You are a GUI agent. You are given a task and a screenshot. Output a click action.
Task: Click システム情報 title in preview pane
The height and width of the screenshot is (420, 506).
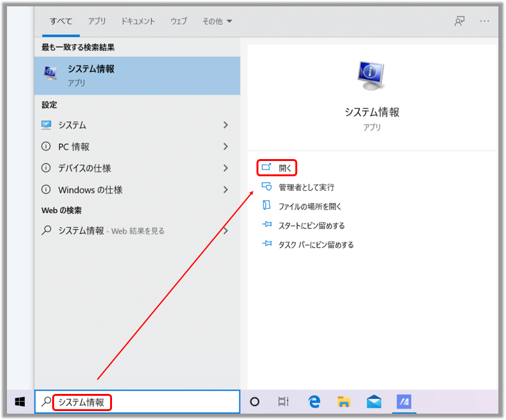coord(372,112)
